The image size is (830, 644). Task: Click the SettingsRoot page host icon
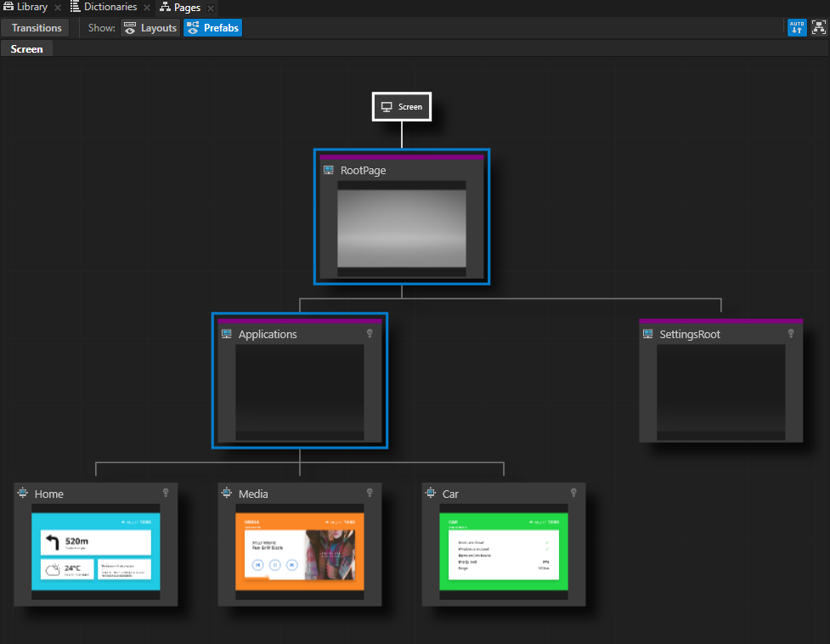tap(648, 335)
